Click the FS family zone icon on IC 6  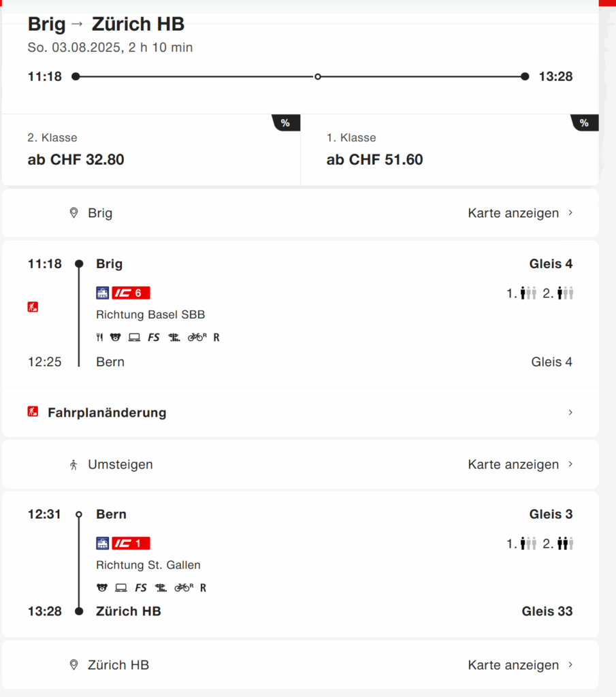153,338
